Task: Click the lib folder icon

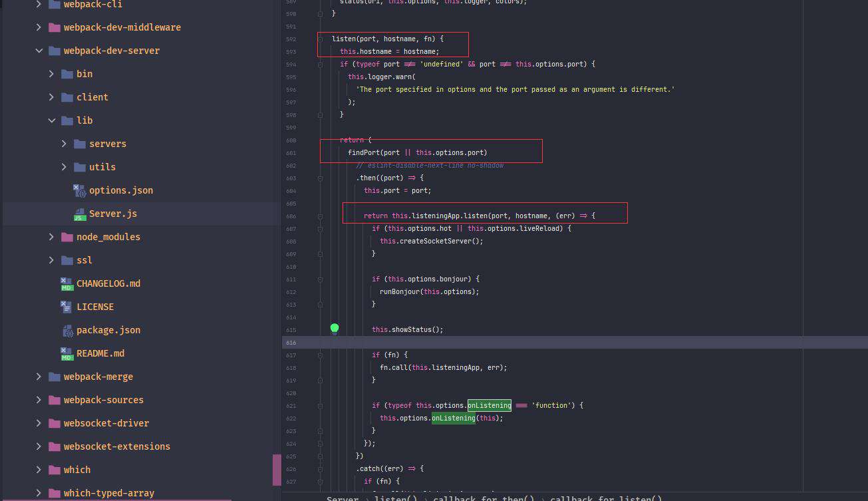Action: [67, 120]
